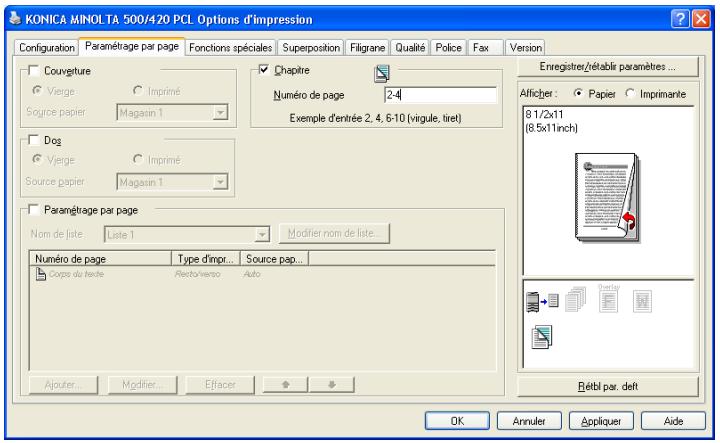Select Imprimé radio under Dos
Screen dimensions: 720x443
137,159
